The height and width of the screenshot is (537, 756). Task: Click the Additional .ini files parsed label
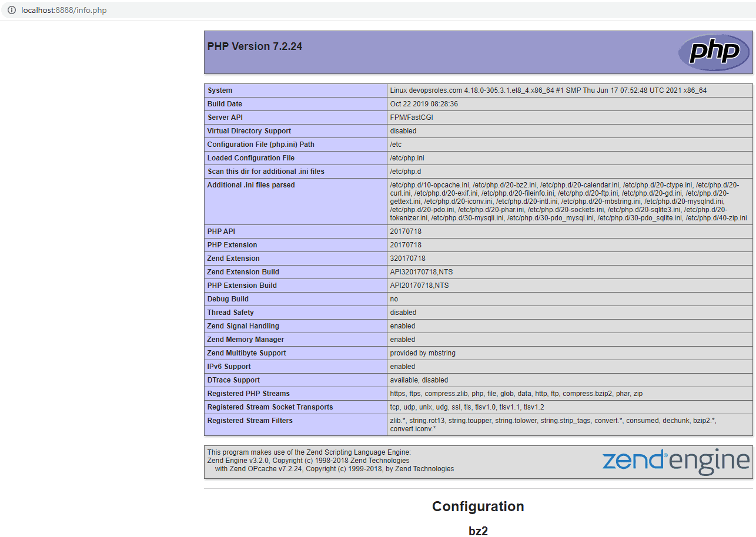(x=251, y=185)
